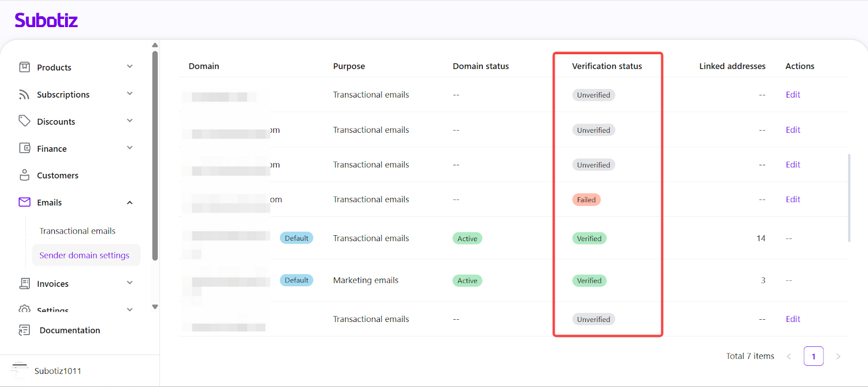
Task: Select Sender domain settings menu item
Action: click(x=85, y=255)
